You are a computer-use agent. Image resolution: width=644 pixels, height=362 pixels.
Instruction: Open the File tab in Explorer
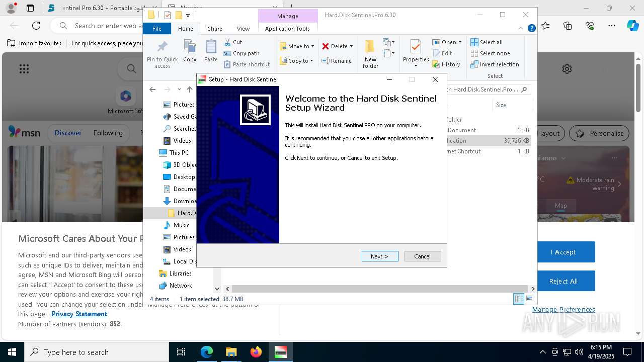click(x=157, y=29)
